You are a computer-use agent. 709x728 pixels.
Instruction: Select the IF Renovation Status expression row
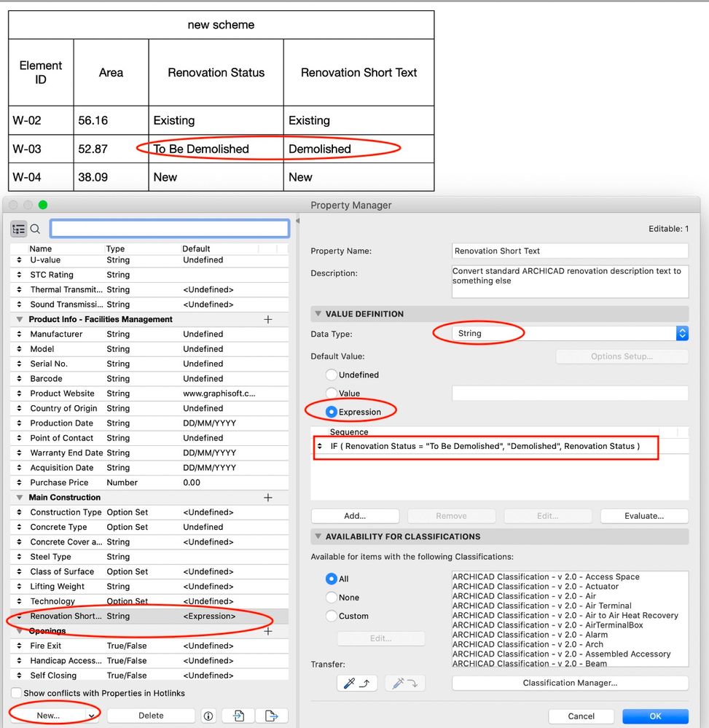click(x=499, y=446)
